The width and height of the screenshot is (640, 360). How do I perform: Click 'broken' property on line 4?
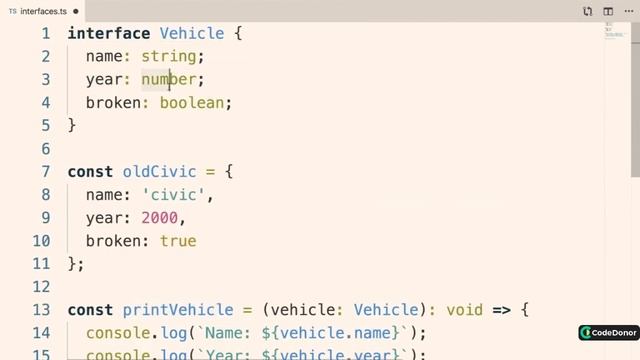pyautogui.click(x=113, y=103)
